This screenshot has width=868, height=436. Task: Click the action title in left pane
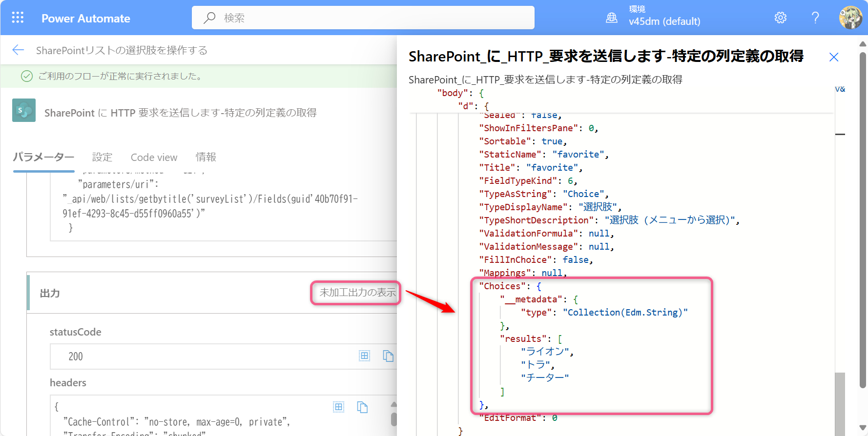pos(180,113)
